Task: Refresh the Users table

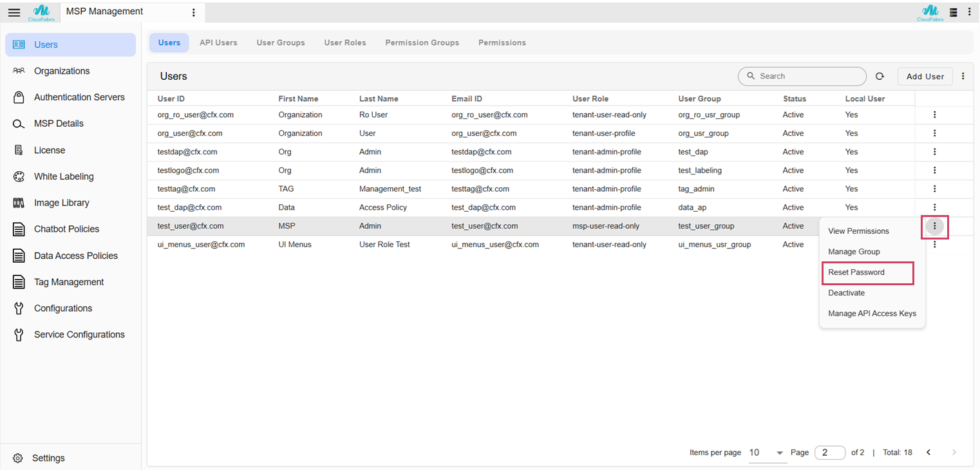Action: [x=880, y=77]
